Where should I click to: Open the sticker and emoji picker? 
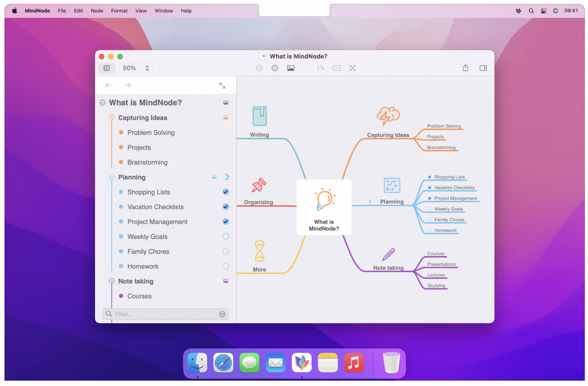coord(275,68)
